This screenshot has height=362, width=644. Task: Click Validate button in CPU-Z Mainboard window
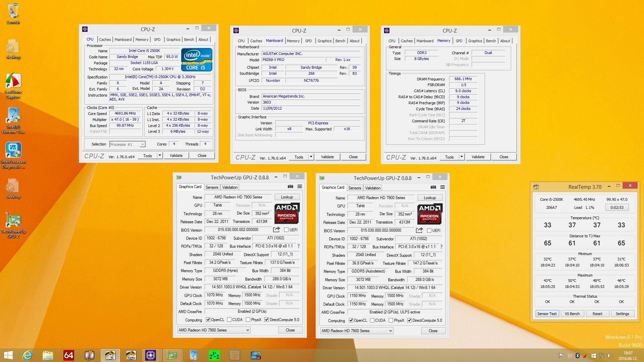pyautogui.click(x=327, y=157)
